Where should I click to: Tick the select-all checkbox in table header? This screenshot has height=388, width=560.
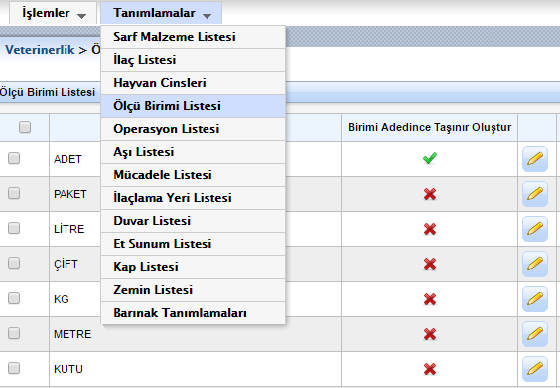point(25,127)
